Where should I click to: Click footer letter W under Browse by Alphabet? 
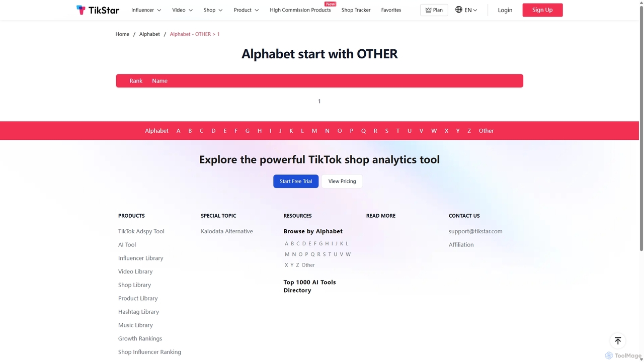348,254
